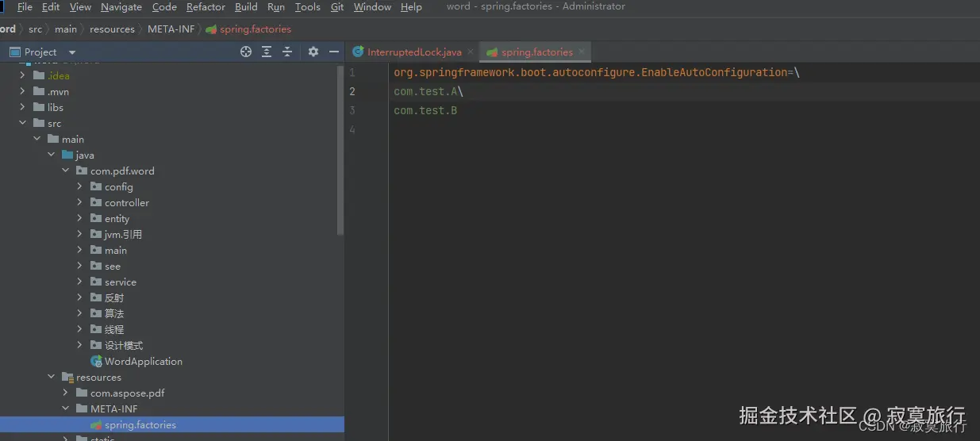
Task: Click the WordApplication class icon
Action: point(96,361)
